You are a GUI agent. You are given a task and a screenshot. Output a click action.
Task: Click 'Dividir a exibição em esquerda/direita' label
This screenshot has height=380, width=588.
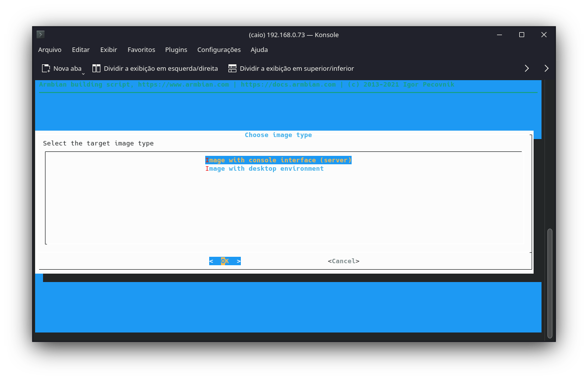pos(161,68)
